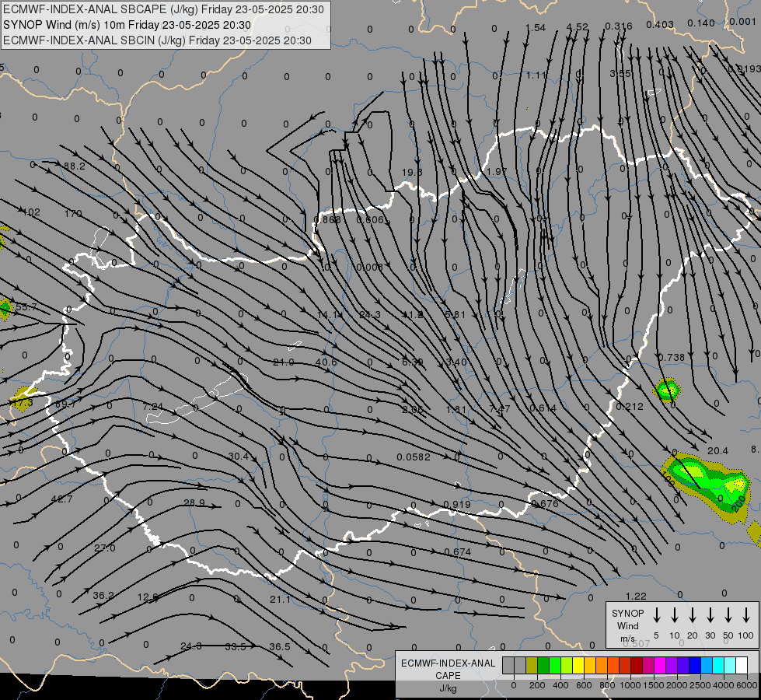
Task: Click the map value 4.52
Action: click(x=578, y=26)
